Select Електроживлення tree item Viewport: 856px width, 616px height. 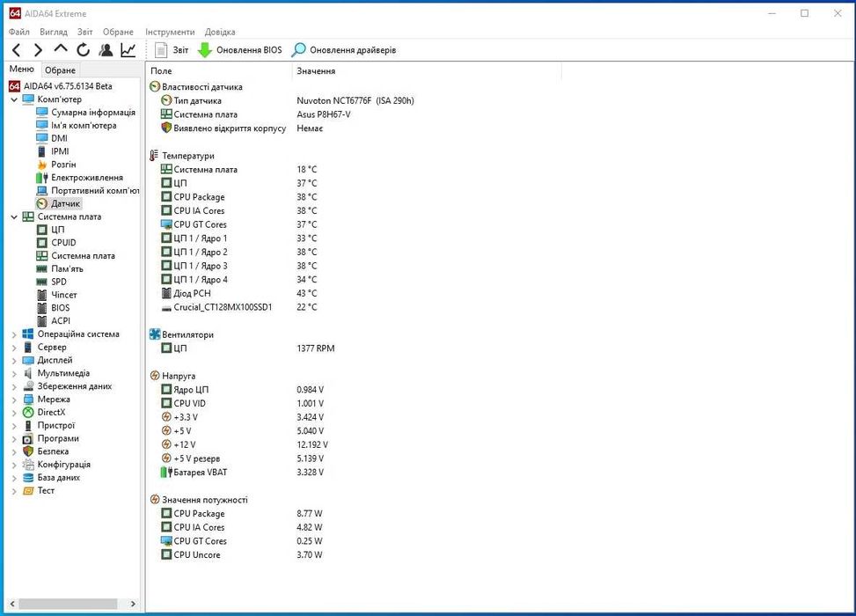[x=87, y=178]
